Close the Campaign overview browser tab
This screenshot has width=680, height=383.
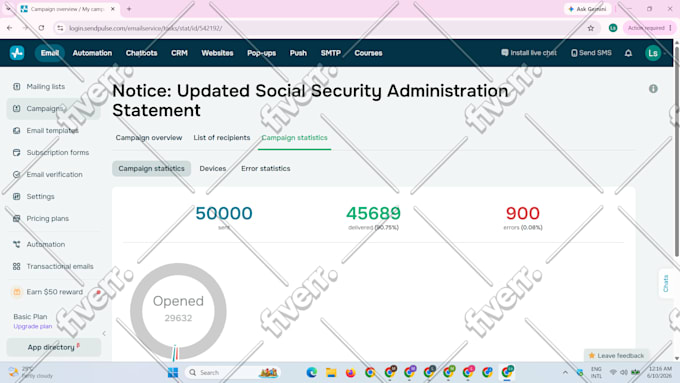click(113, 9)
